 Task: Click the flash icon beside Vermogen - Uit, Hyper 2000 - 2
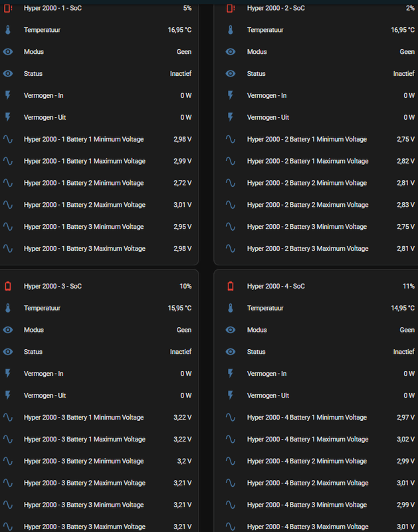pyautogui.click(x=231, y=118)
